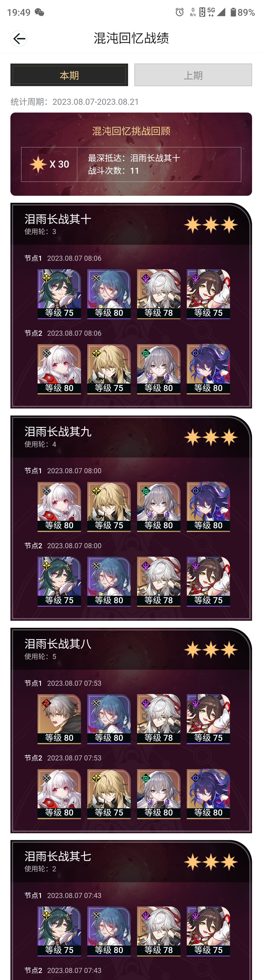Select purple-haired level 80 character in 其十 node 2
The width and height of the screenshot is (262, 980).
[x=208, y=369]
